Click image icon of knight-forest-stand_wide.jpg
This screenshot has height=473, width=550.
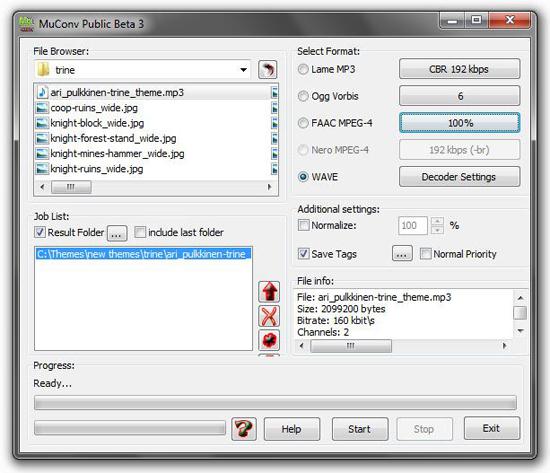pos(42,139)
